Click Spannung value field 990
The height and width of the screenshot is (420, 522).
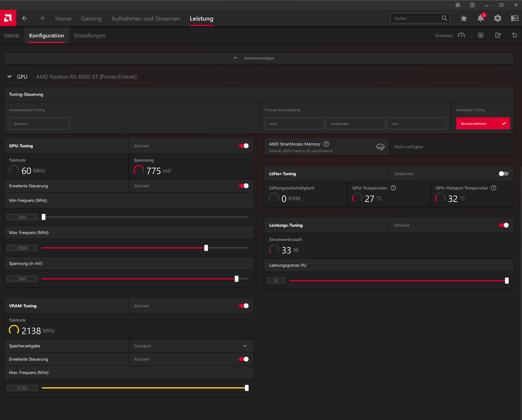(22, 279)
